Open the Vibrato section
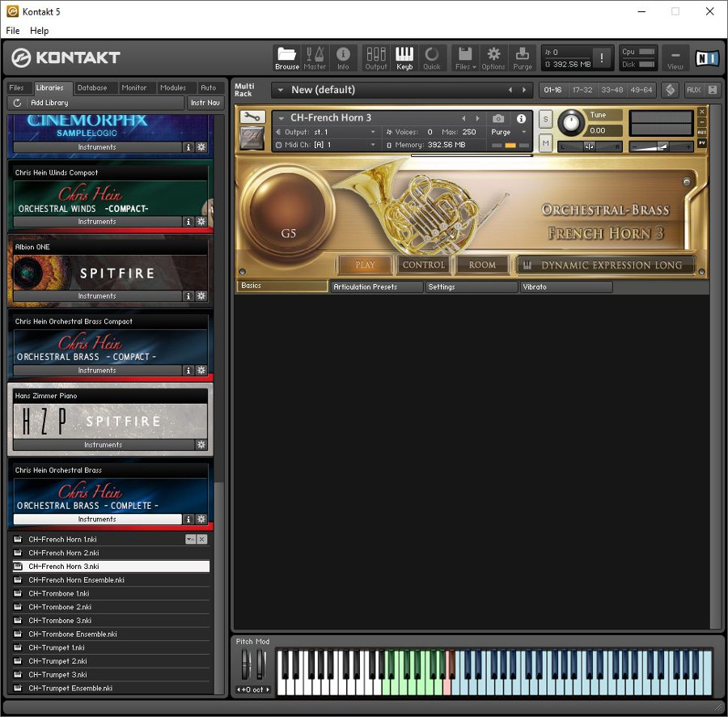This screenshot has width=728, height=717. pos(566,287)
